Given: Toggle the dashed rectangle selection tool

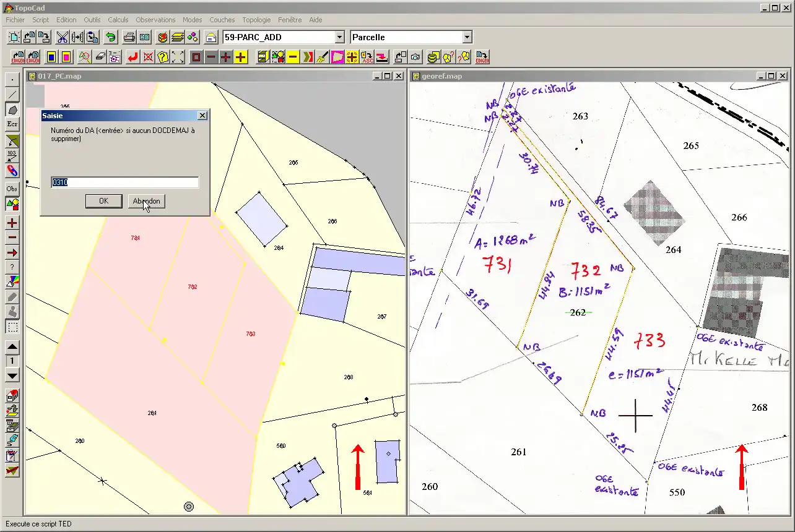Looking at the screenshot, I should coord(12,327).
